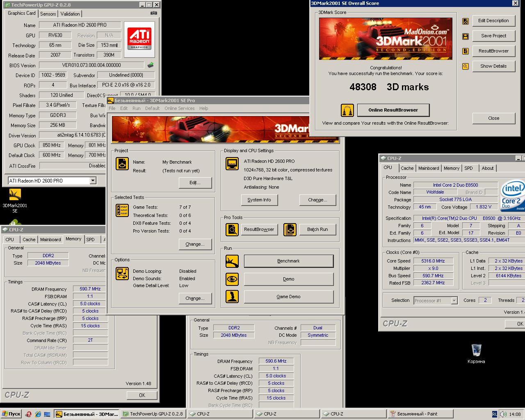This screenshot has width=525, height=420.
Task: Open the About tab in CPU-Z
Action: tap(488, 169)
